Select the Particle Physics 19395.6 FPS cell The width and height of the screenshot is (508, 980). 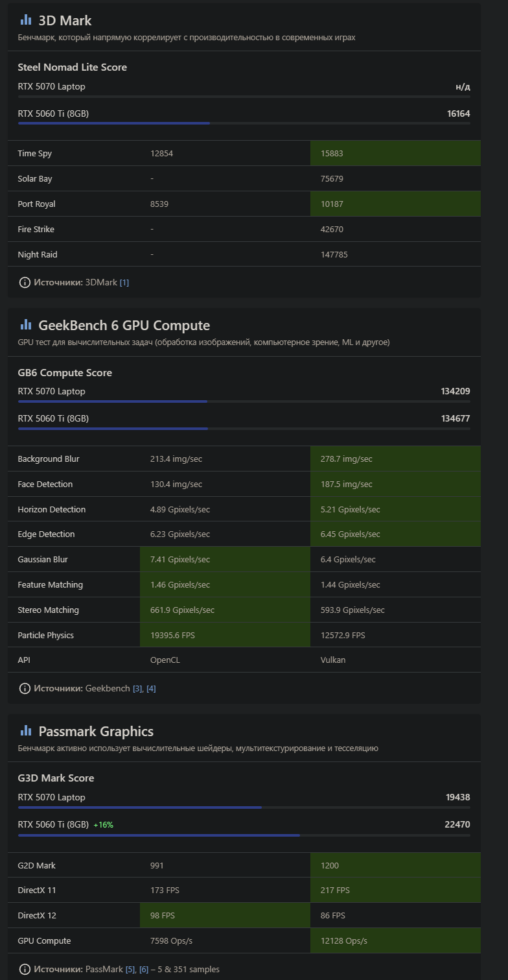(225, 635)
